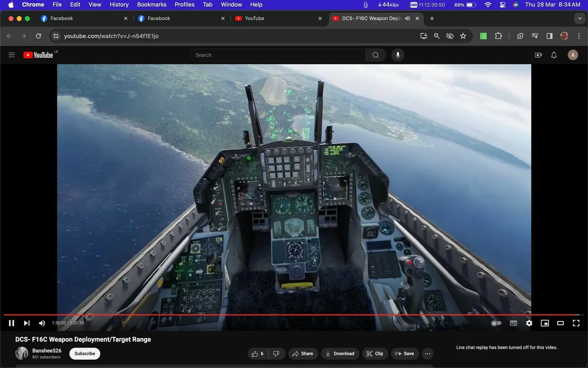Open the YouTube create video menu
Screen dimensions: 588x368
[538, 55]
